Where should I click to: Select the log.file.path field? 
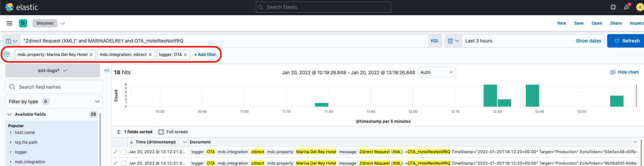click(26, 142)
